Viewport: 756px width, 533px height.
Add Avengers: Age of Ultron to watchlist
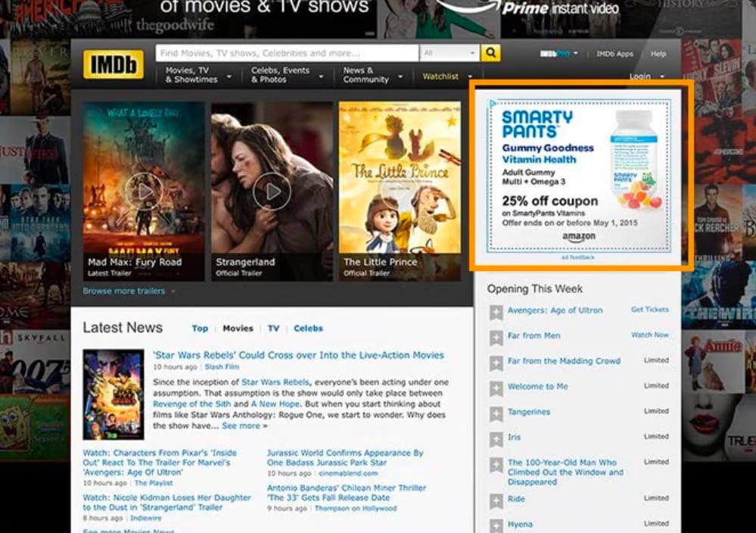click(x=496, y=312)
